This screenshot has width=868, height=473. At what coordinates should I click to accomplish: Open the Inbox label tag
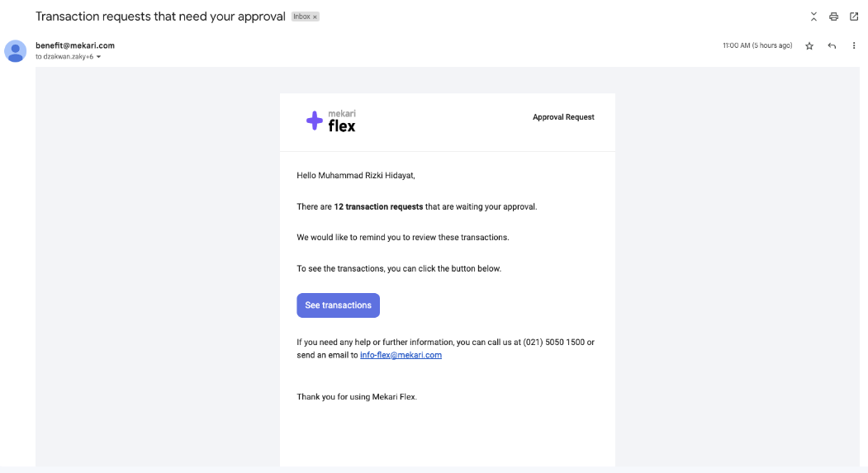301,17
